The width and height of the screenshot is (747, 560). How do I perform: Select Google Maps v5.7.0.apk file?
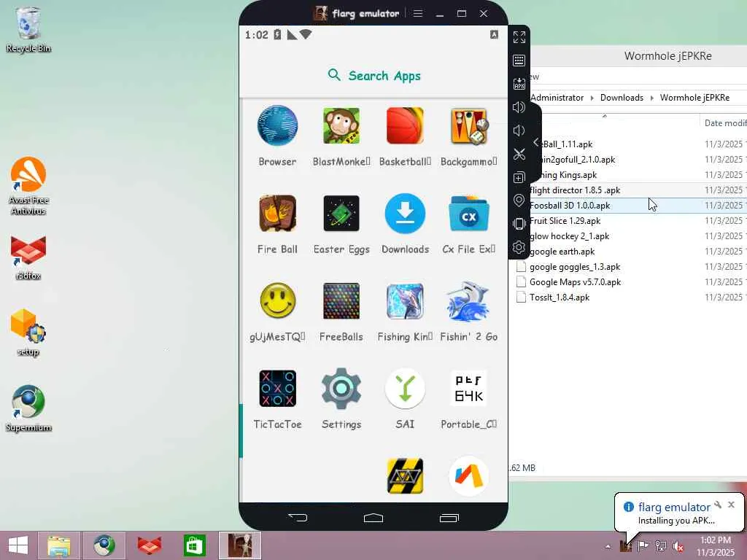pos(575,282)
